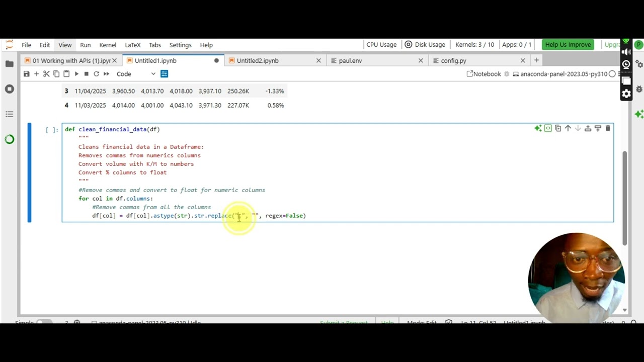
Task: Open table of contents sidebar panel
Action: tap(9, 114)
